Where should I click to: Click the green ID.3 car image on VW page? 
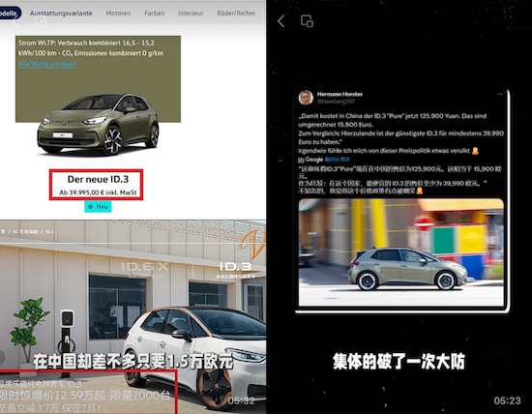98,124
